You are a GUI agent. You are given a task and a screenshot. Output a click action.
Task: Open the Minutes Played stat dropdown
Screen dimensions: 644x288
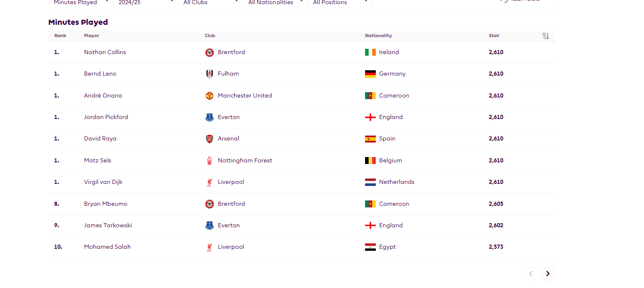coord(81,2)
